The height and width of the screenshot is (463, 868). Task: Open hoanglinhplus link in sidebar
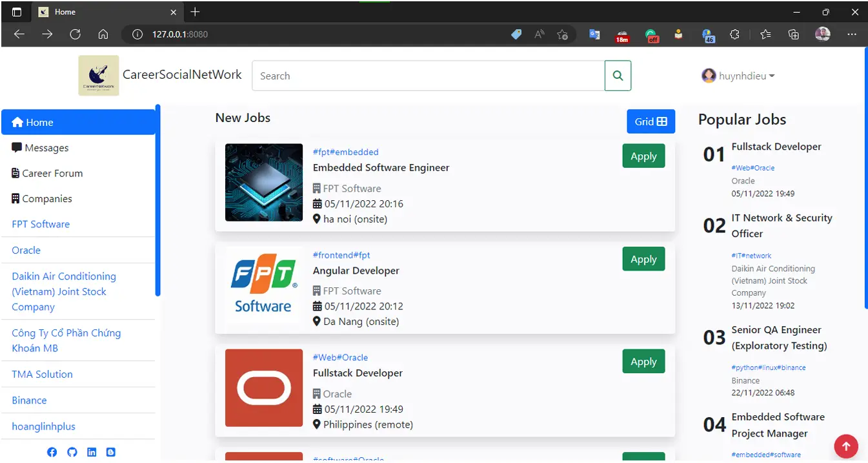tap(43, 426)
